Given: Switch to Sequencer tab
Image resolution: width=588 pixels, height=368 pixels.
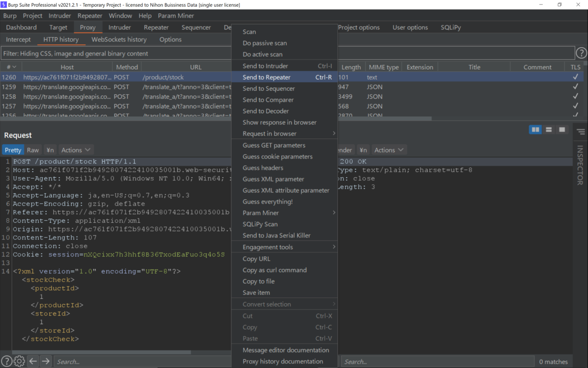Looking at the screenshot, I should point(196,27).
